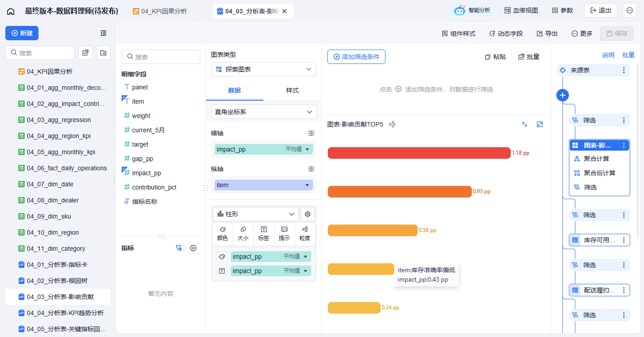This screenshot has width=644, height=337.
Task: Open 组件样式 in the toolbar
Action: (x=458, y=34)
